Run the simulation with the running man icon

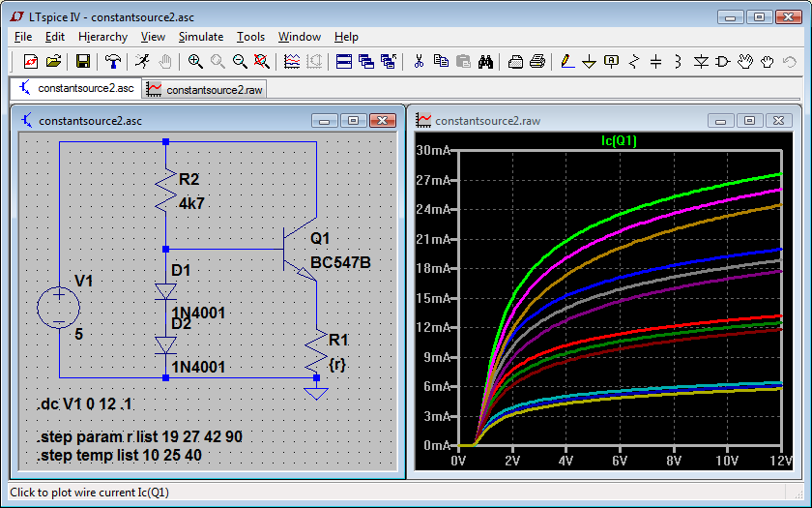click(x=142, y=62)
